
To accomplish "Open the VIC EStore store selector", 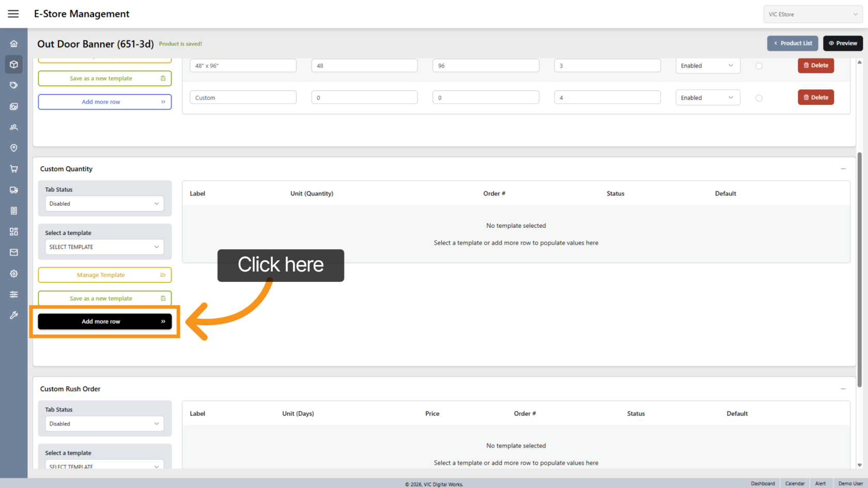I will pos(813,14).
